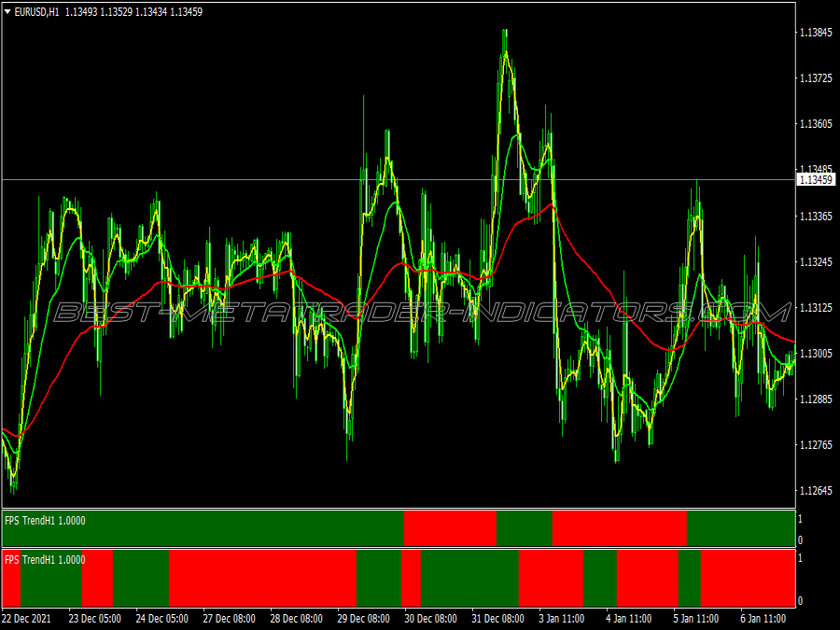Click the 28 Dec 08:00 time label
The height and width of the screenshot is (630, 840).
[x=296, y=619]
